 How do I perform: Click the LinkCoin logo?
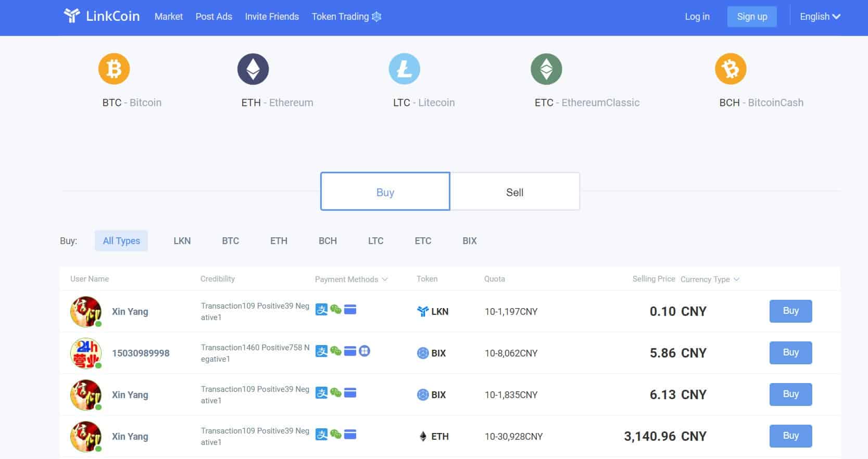click(102, 16)
